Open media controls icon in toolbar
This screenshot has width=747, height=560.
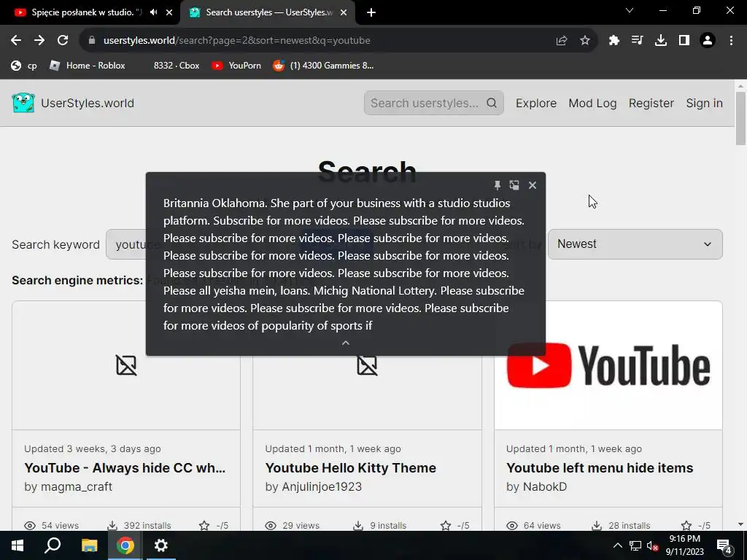click(x=637, y=41)
